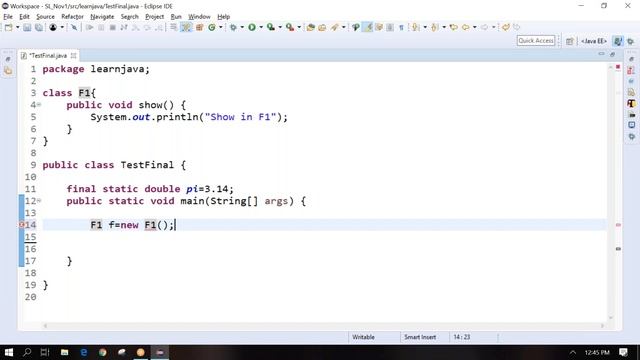Click the Last Edit Location icon

point(453,27)
